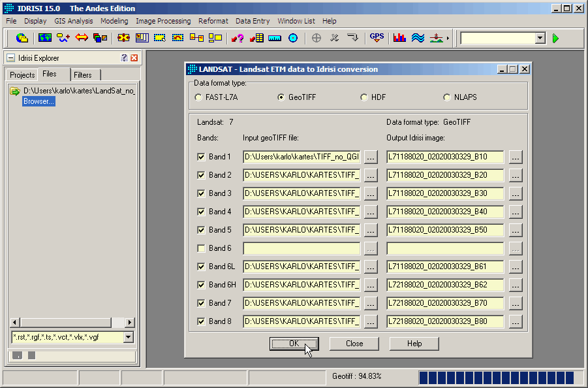Open file filter dropdown in Explorer

129,337
